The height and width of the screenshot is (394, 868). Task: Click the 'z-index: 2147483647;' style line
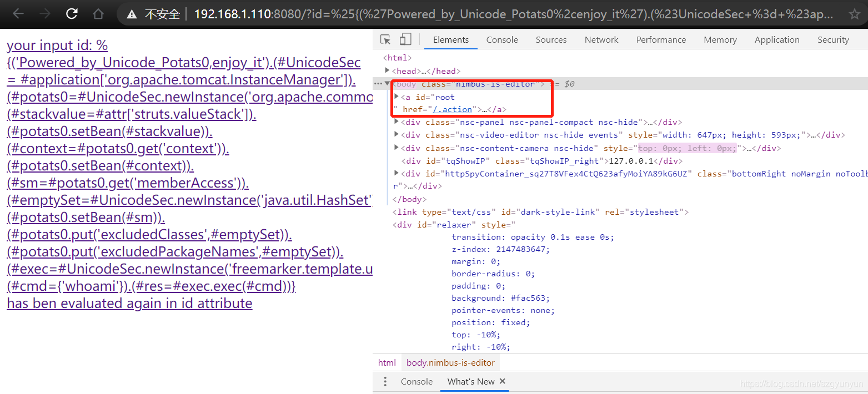pos(501,249)
